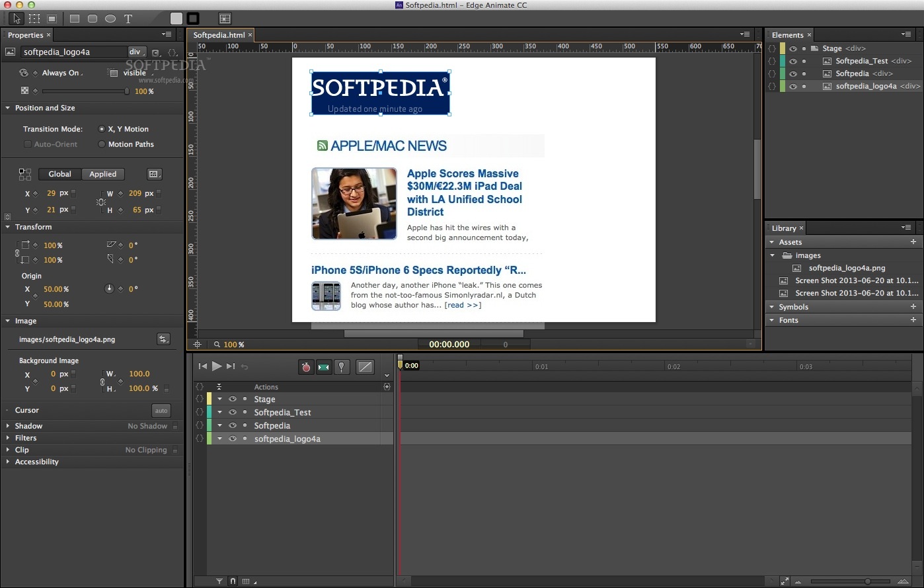The image size is (924, 588).
Task: Select the Transform tool
Action: tap(34, 18)
